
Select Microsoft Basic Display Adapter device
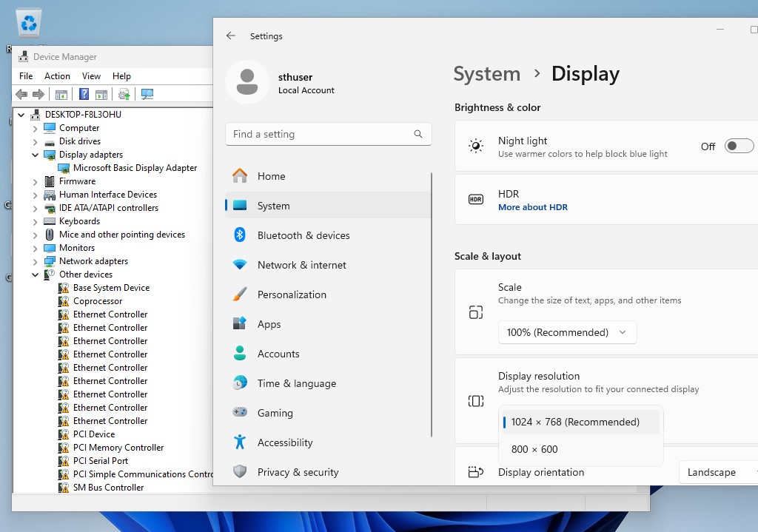point(135,168)
